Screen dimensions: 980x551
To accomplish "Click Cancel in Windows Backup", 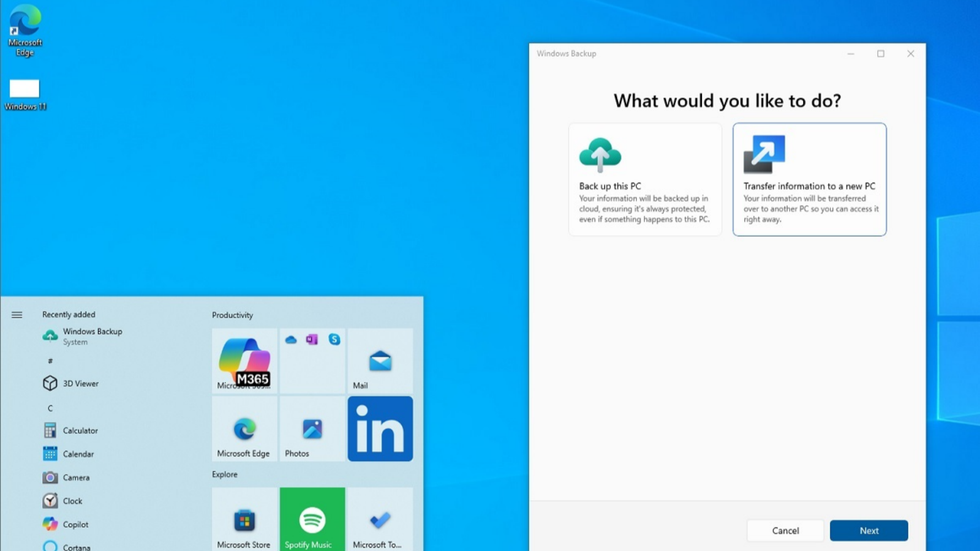I will (x=785, y=531).
